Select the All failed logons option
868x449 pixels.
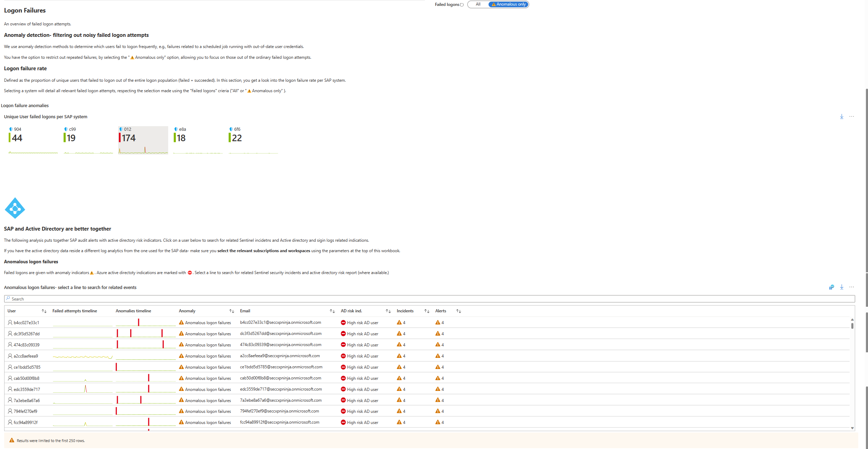478,5
